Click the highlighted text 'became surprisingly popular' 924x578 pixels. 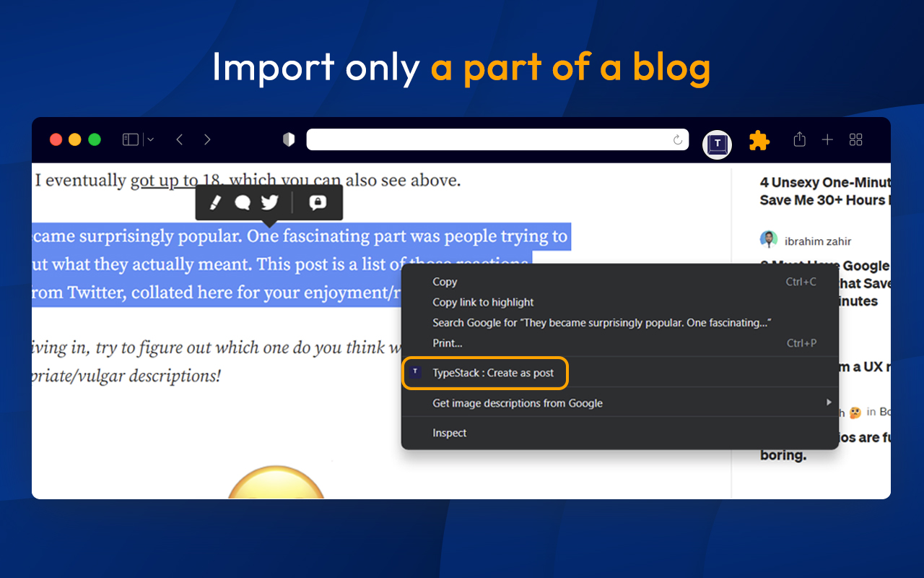click(136, 236)
